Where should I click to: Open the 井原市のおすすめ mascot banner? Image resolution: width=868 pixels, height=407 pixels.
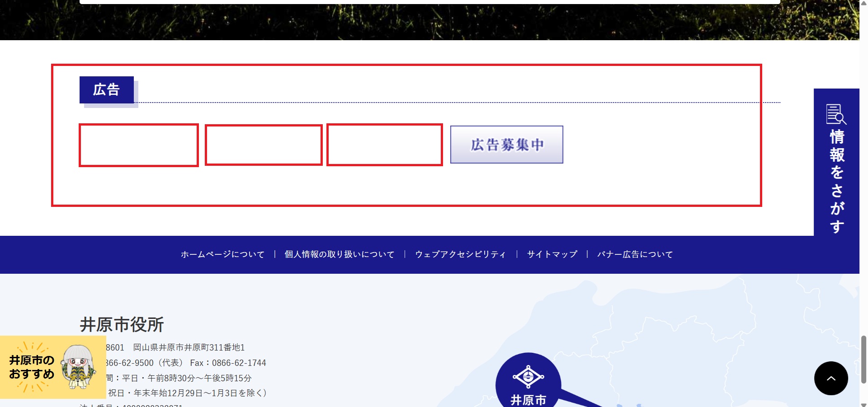[53, 367]
